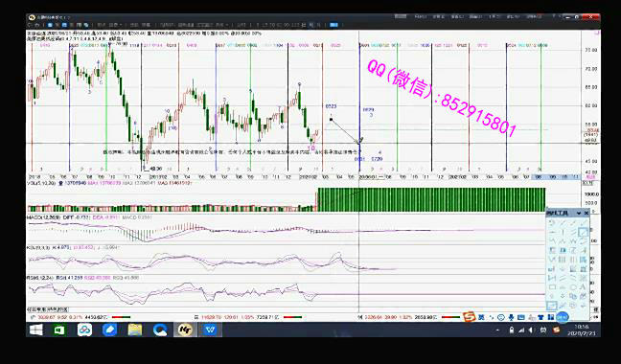Expand the drawing tools panel dropdown arrow
Image resolution: width=621 pixels, height=364 pixels.
tap(579, 214)
